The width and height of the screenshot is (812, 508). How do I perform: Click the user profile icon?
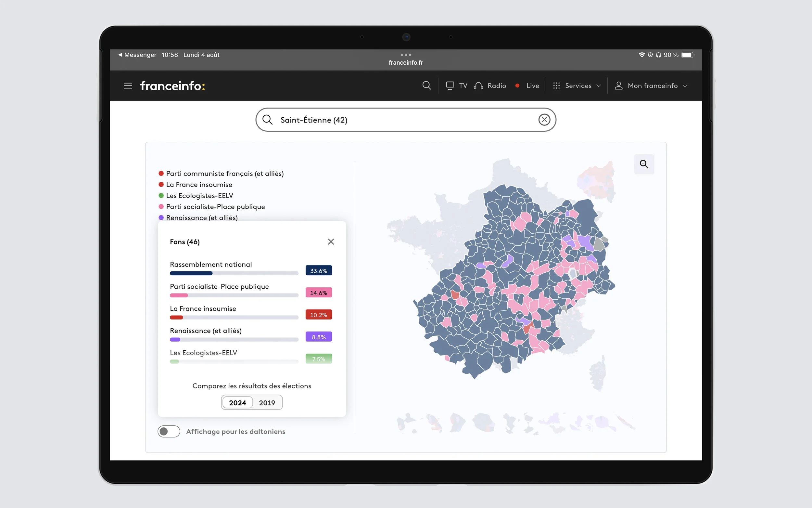point(618,86)
